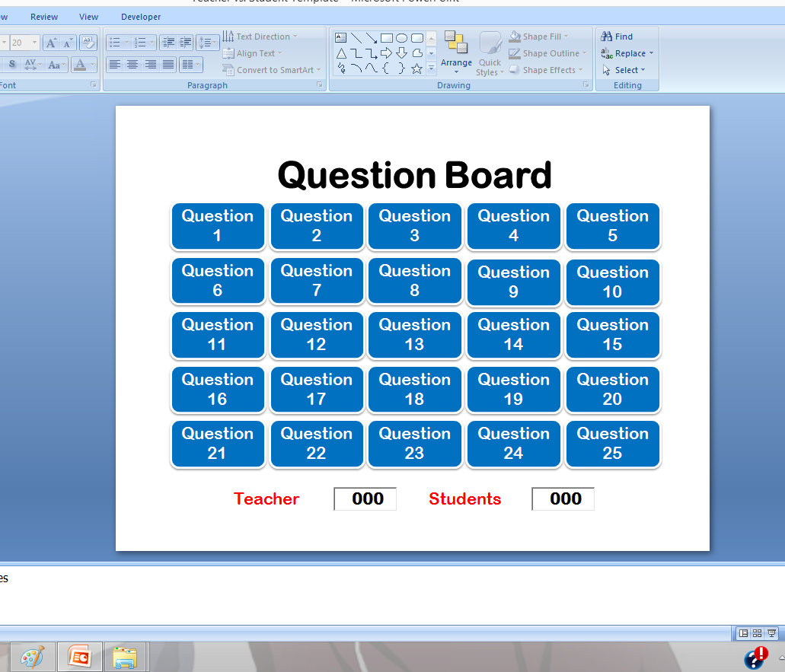Open Drawing group dialog launcher
Screen dimensions: 785x672
[x=586, y=85]
